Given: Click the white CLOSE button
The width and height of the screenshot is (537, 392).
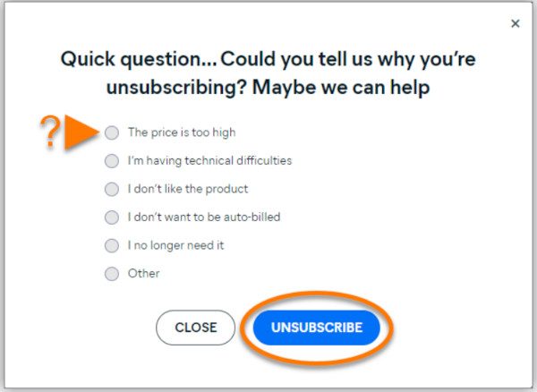Looking at the screenshot, I should (x=195, y=328).
